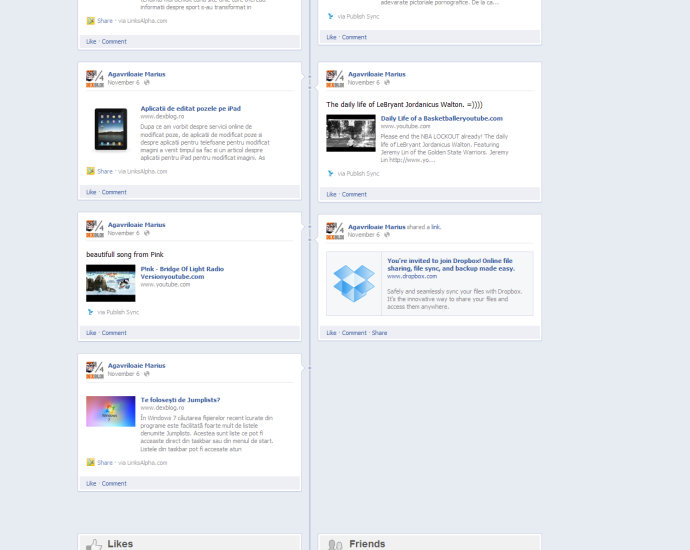
Task: Open the Likes section header
Action: [x=120, y=544]
